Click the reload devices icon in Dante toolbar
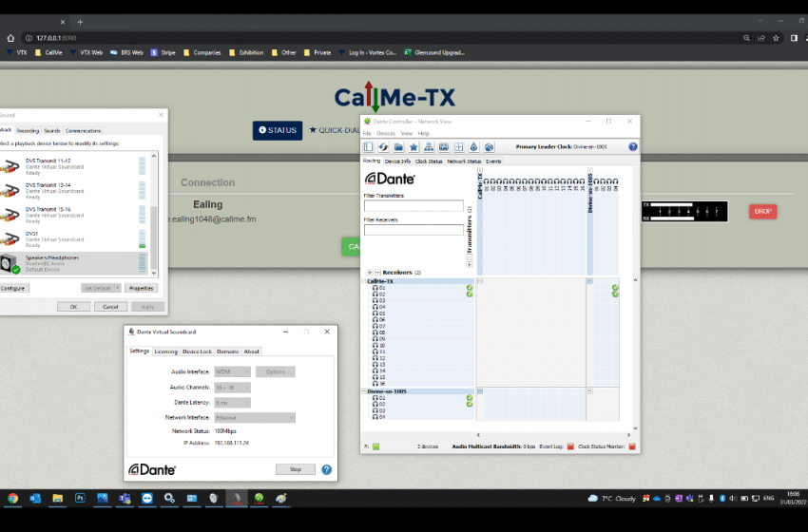Viewport: 808px width, 532px height. click(383, 147)
